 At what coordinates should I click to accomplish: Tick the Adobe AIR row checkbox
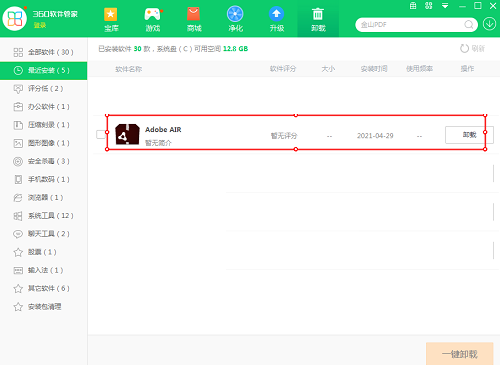coord(101,134)
